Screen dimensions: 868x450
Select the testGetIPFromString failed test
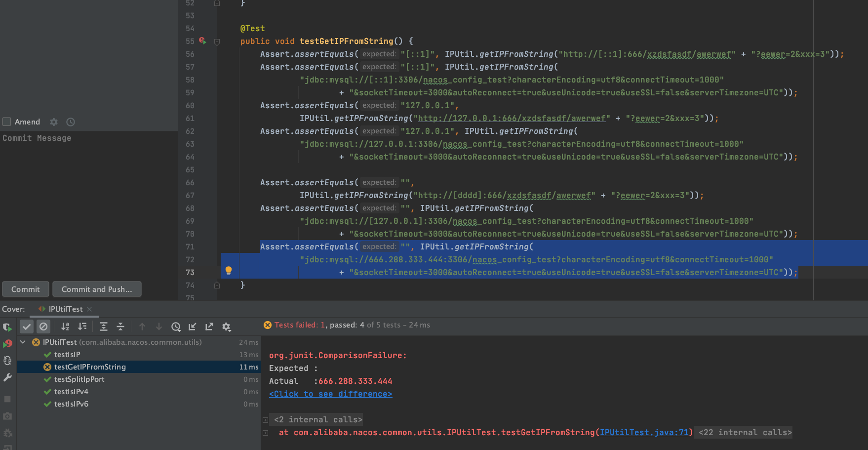tap(90, 367)
